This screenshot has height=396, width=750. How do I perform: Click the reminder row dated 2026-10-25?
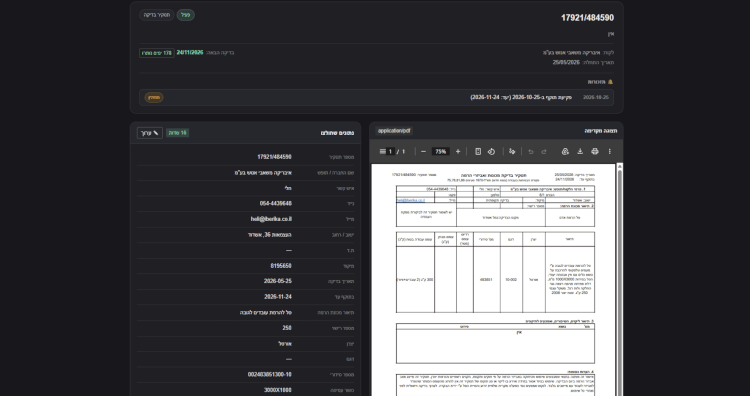pyautogui.click(x=376, y=98)
